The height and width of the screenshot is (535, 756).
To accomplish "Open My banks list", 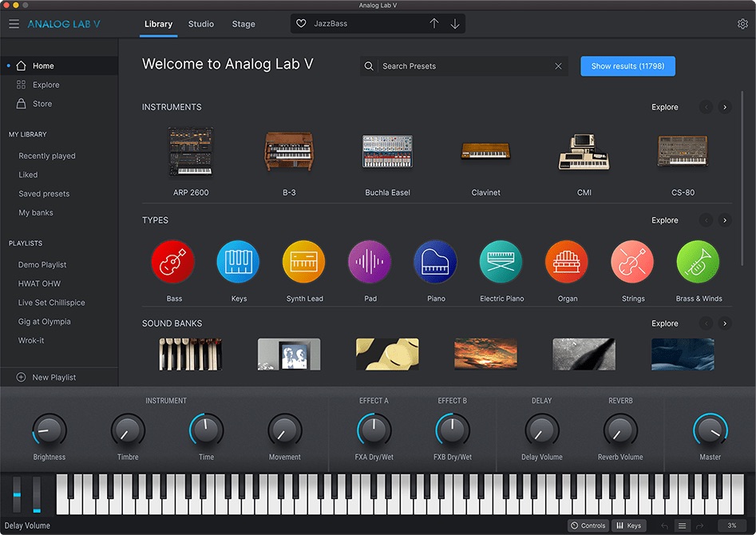I will pos(36,212).
